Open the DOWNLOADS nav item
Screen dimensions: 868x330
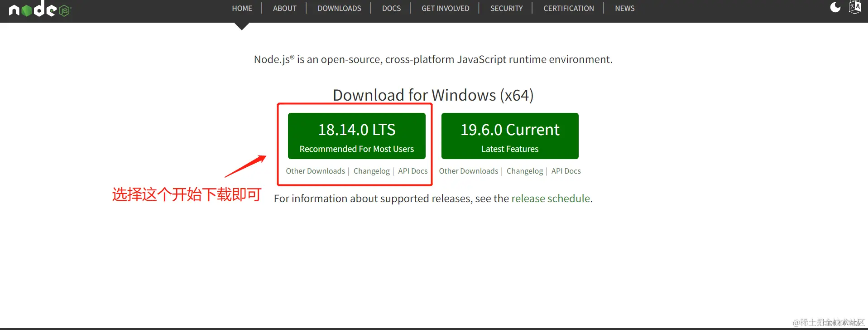click(340, 8)
